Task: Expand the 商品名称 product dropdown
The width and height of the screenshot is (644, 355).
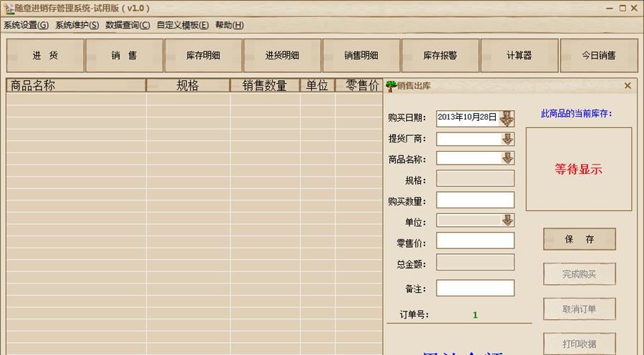Action: click(507, 158)
